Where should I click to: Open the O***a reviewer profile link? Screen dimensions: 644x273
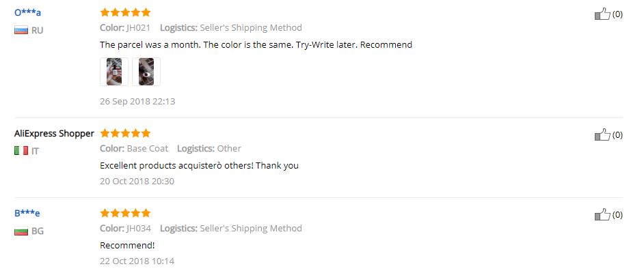click(x=28, y=12)
